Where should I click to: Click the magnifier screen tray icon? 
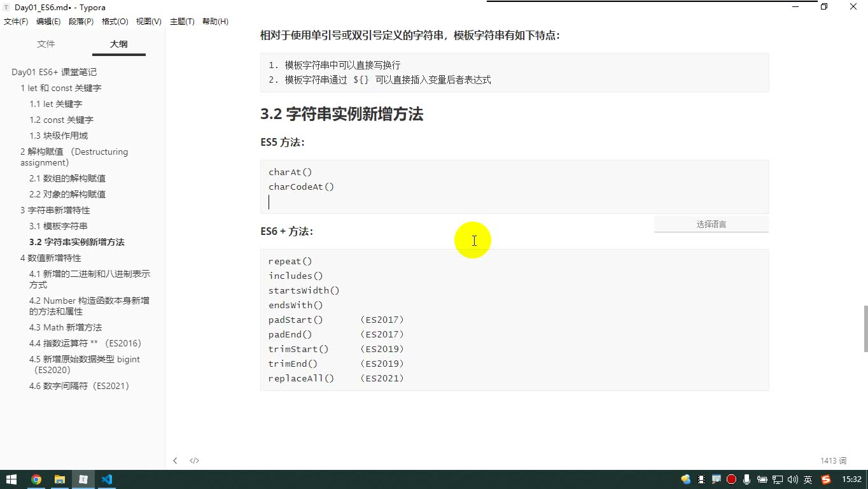click(717, 479)
